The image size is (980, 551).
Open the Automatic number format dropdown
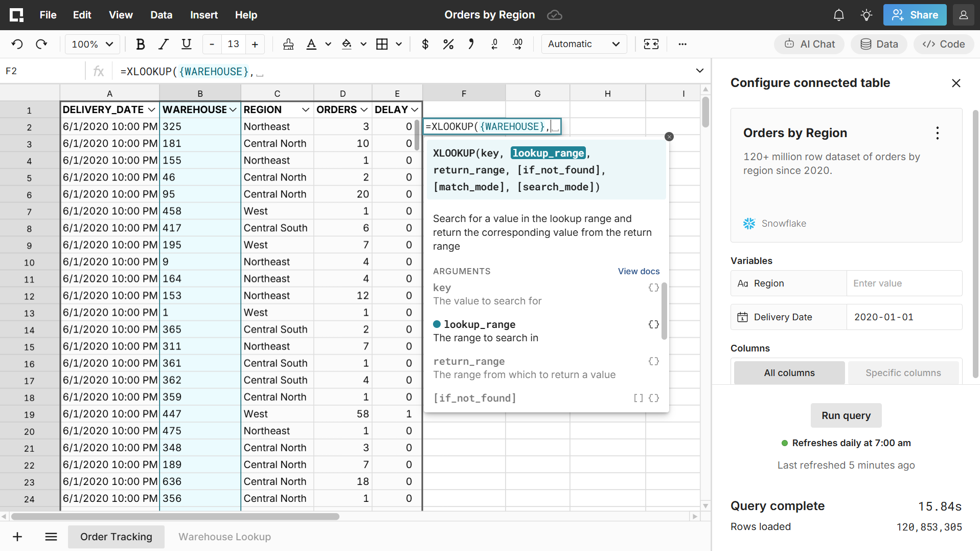(584, 44)
